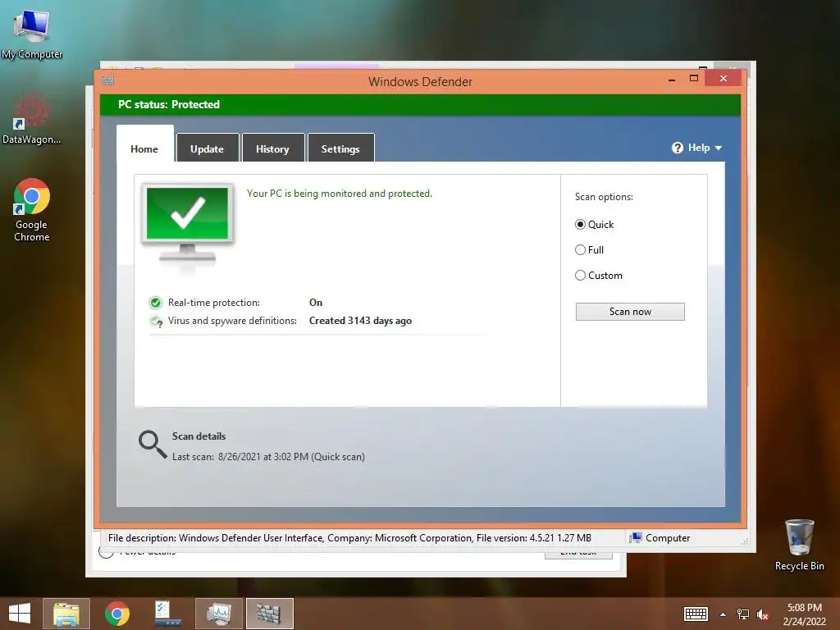Click 'PC status: Protected' banner text
This screenshot has width=840, height=630.
click(x=169, y=104)
